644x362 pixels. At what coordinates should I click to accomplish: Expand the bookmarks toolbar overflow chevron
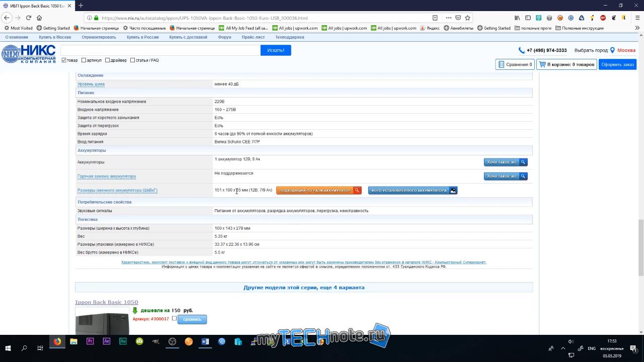pyautogui.click(x=637, y=28)
